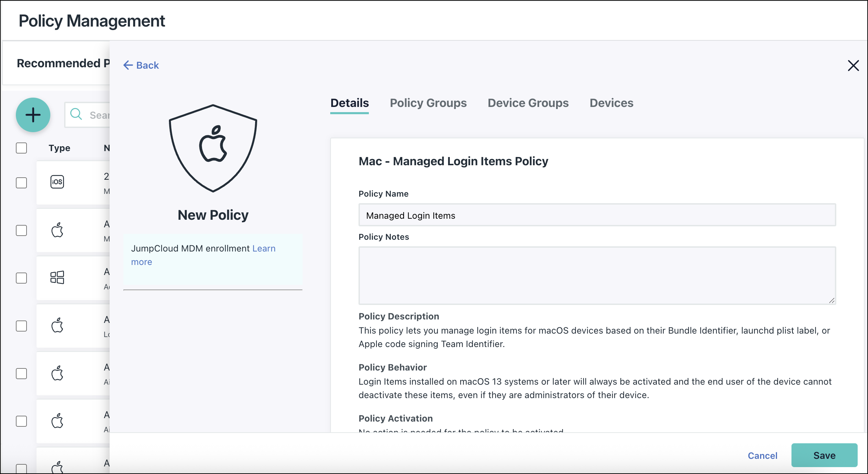Screen dimensions: 868x474
Task: Click the search magnifier icon
Action: pyautogui.click(x=76, y=114)
